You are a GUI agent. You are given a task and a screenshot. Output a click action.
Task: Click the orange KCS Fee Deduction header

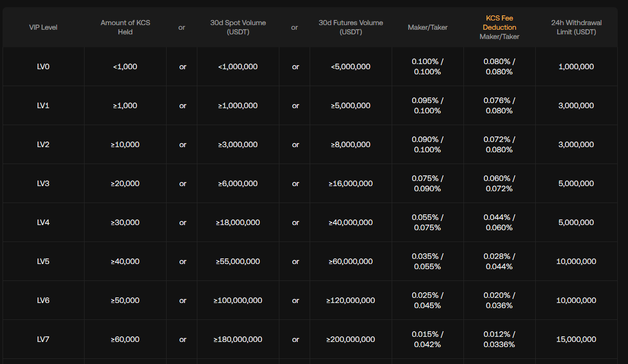coord(499,23)
